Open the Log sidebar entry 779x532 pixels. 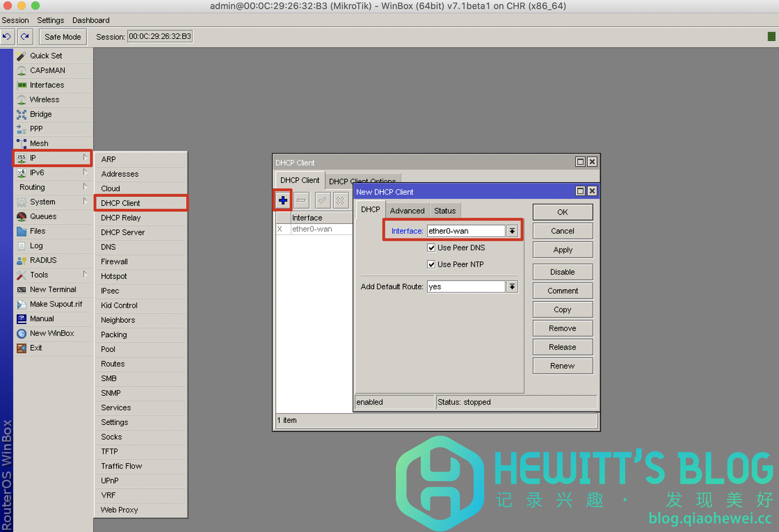click(53, 245)
